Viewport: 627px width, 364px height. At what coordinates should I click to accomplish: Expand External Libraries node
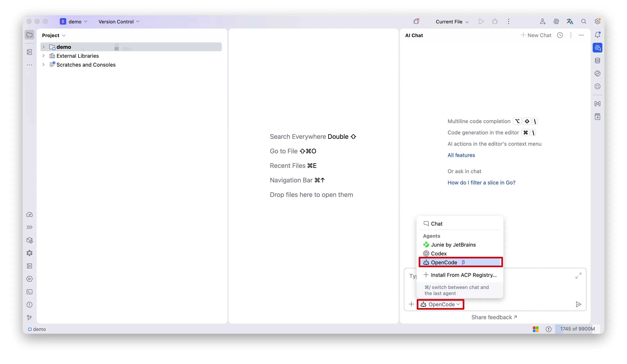tap(43, 56)
